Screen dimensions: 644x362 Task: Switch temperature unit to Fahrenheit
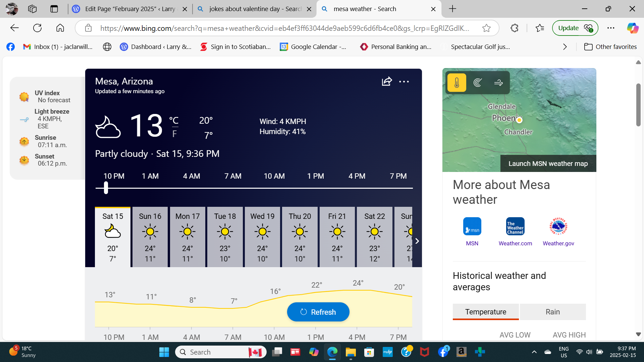click(x=174, y=134)
